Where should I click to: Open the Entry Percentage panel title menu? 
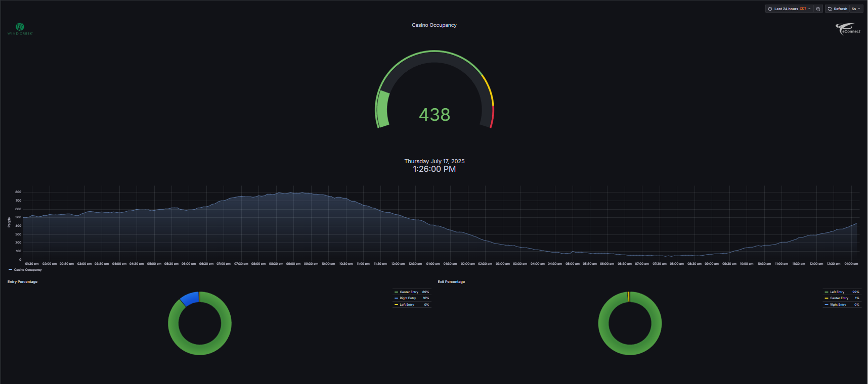22,282
